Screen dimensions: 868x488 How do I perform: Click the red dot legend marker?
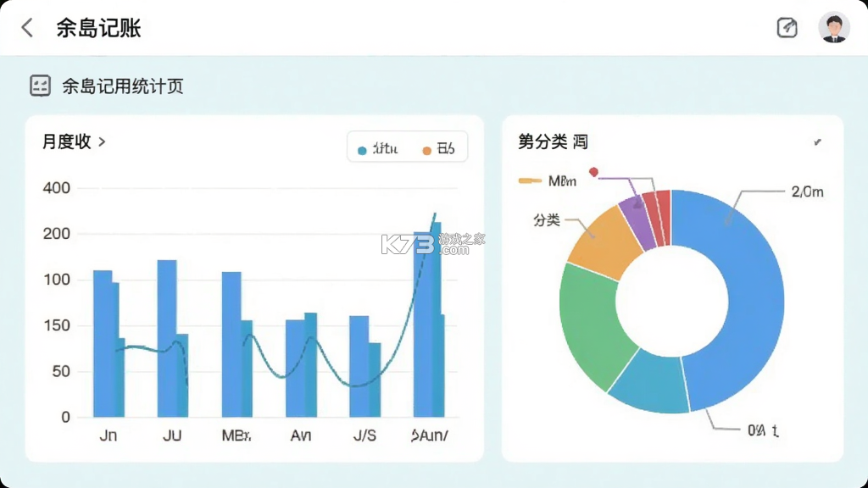pos(593,172)
